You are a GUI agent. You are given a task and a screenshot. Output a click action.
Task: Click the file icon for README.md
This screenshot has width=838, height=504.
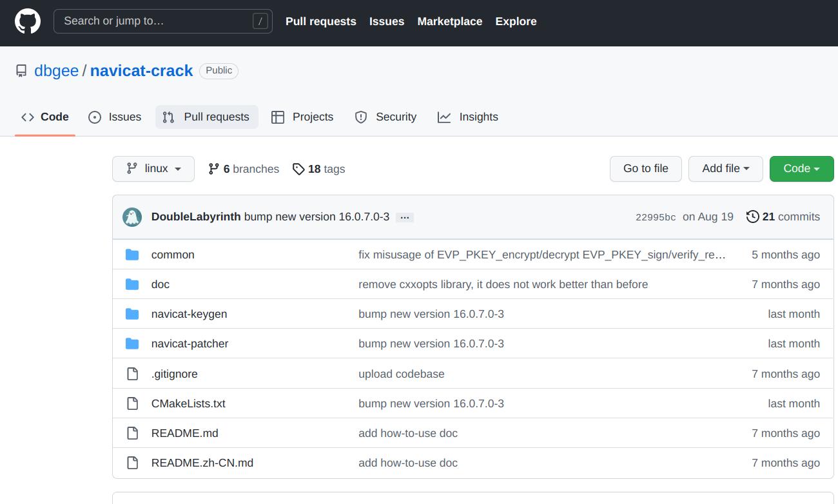pyautogui.click(x=132, y=433)
